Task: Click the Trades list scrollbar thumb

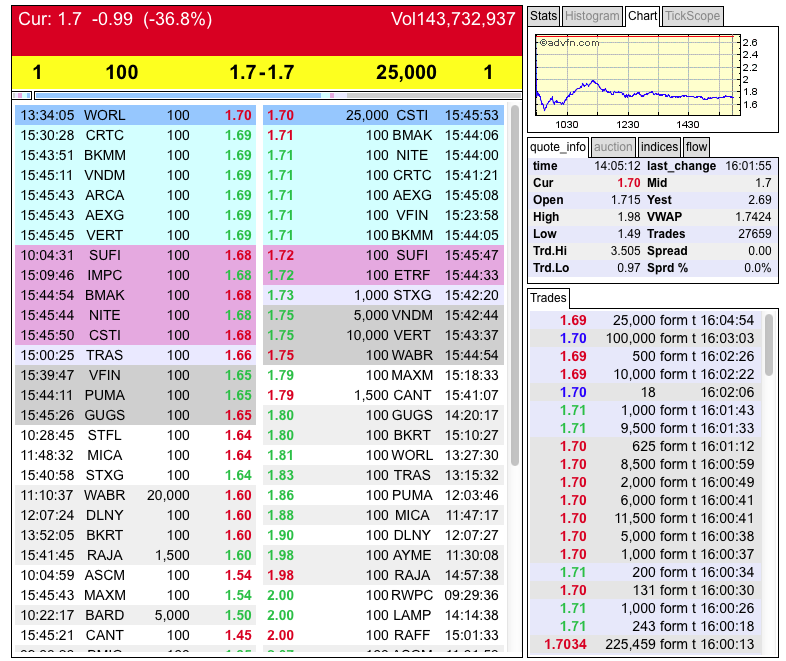Action: click(769, 344)
